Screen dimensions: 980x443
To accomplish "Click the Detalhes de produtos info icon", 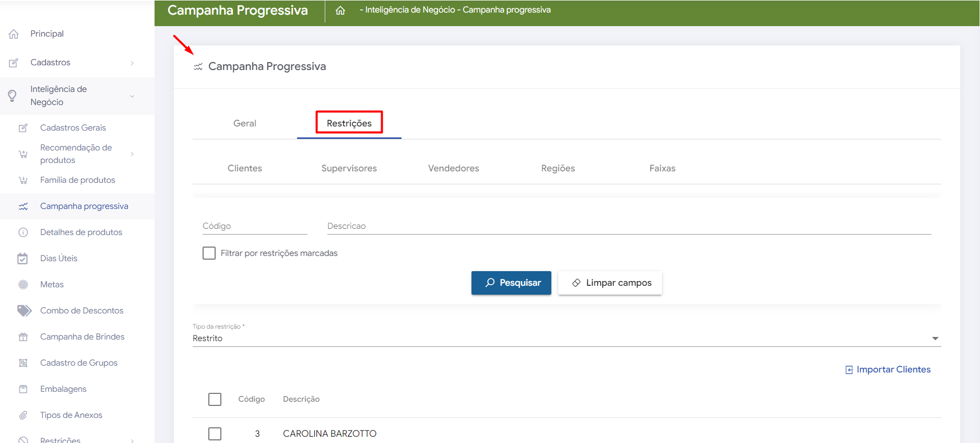I will click(x=23, y=232).
